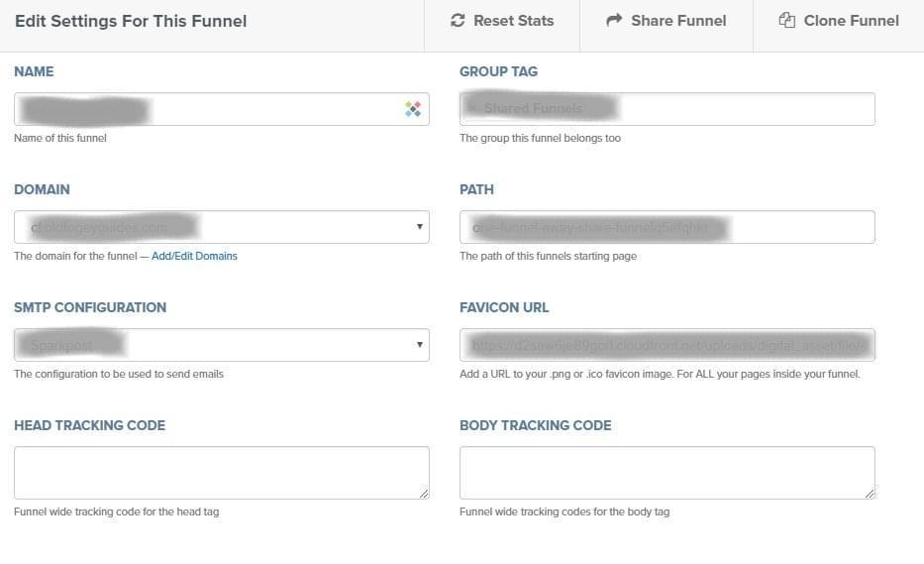Open the Domain dropdown
The image size is (924, 564).
420,227
